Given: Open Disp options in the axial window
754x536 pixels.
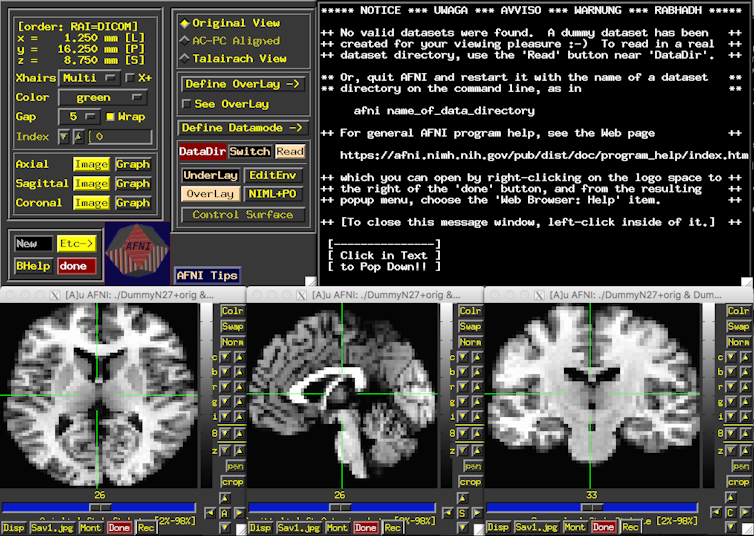Looking at the screenshot, I should pyautogui.click(x=13, y=528).
